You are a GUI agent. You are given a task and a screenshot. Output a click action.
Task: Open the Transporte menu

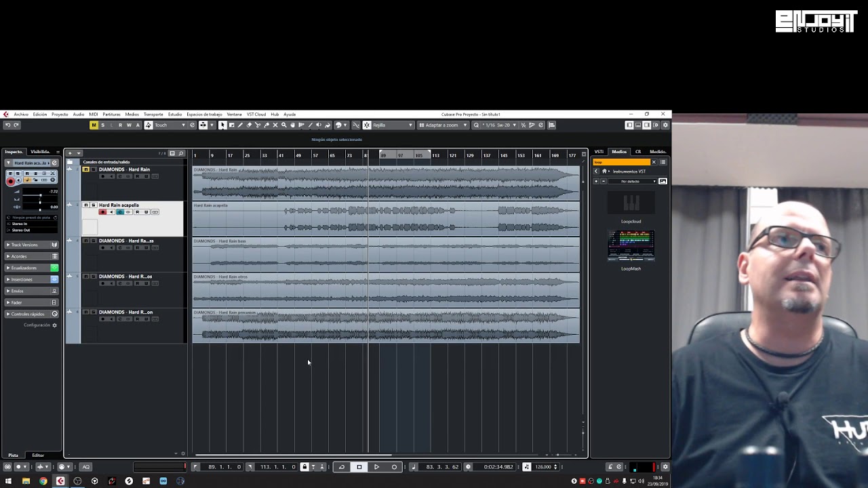(153, 115)
